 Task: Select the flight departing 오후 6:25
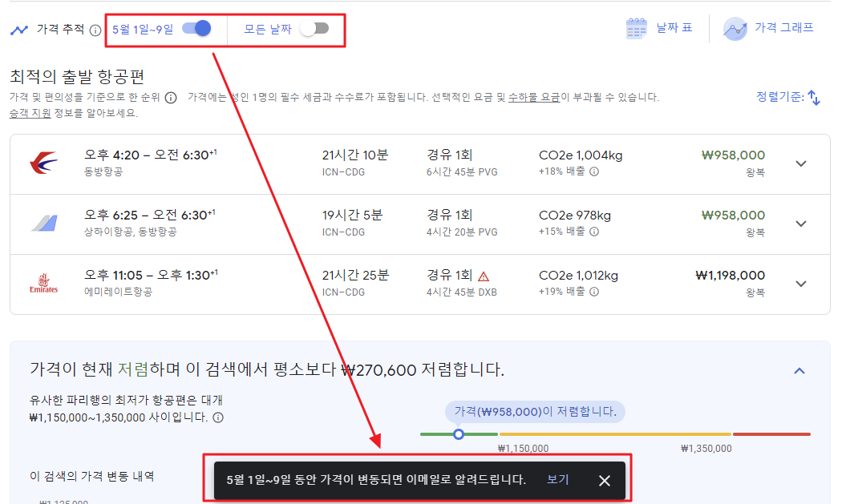click(420, 224)
